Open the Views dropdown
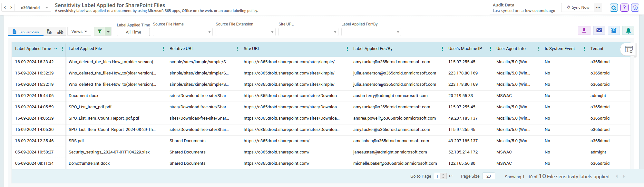Viewport: 644px width, 187px height. pyautogui.click(x=79, y=31)
